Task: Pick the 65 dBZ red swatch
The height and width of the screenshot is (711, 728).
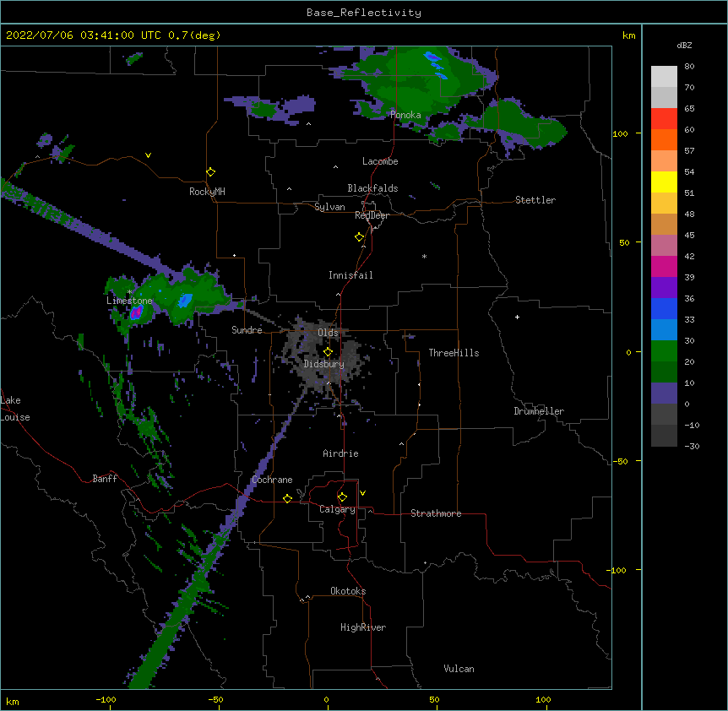Action: coord(664,119)
